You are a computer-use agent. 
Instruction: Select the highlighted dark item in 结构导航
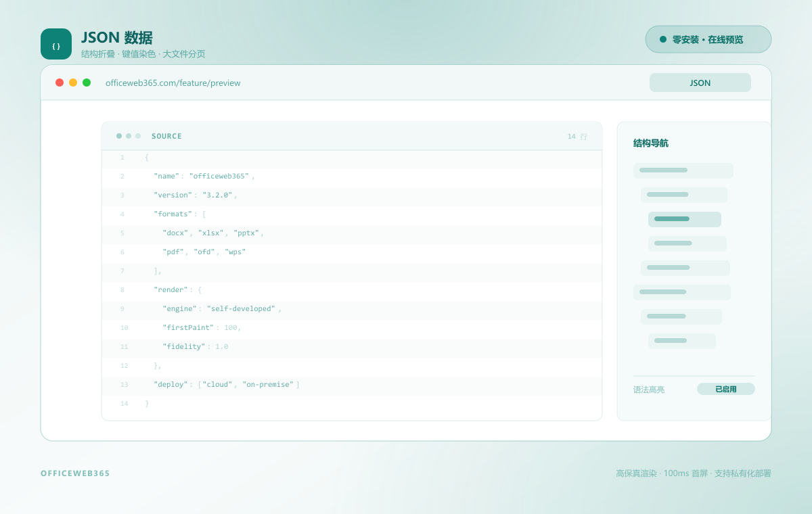tap(685, 219)
